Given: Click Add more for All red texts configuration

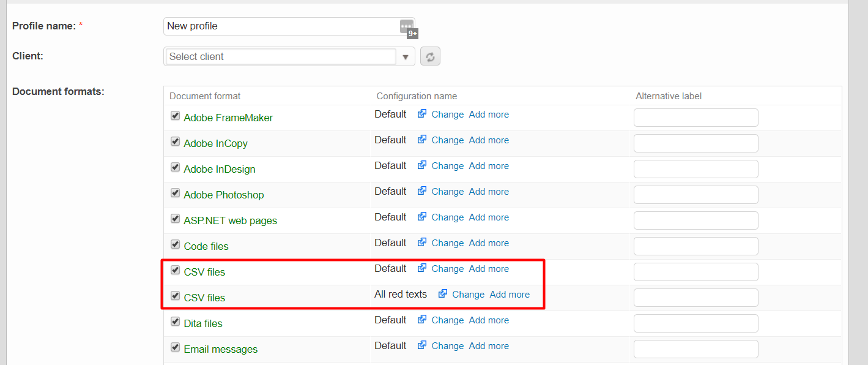Looking at the screenshot, I should pos(509,295).
